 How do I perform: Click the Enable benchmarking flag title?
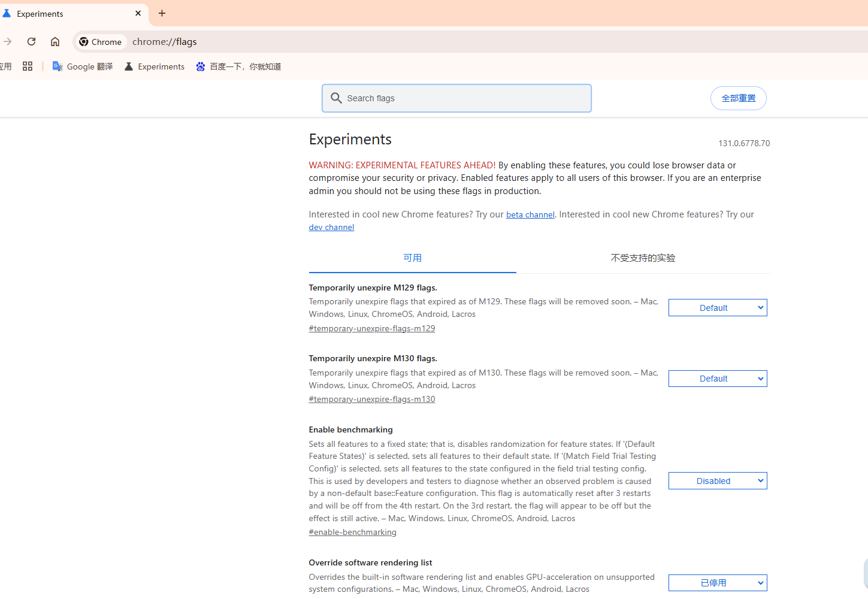click(351, 429)
